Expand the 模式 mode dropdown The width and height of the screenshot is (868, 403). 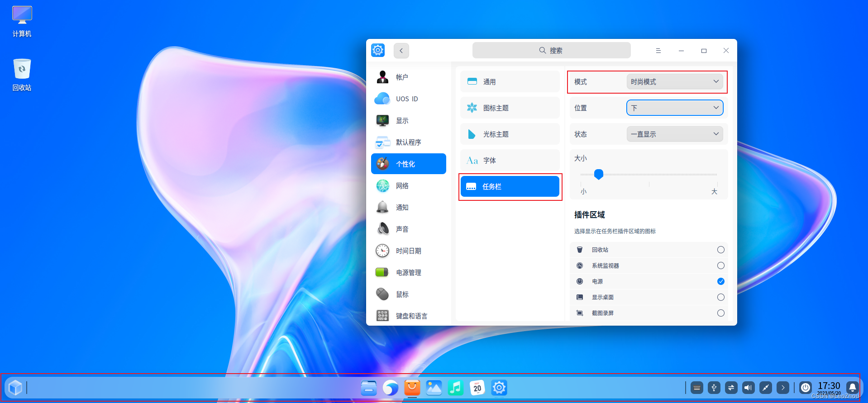point(674,82)
